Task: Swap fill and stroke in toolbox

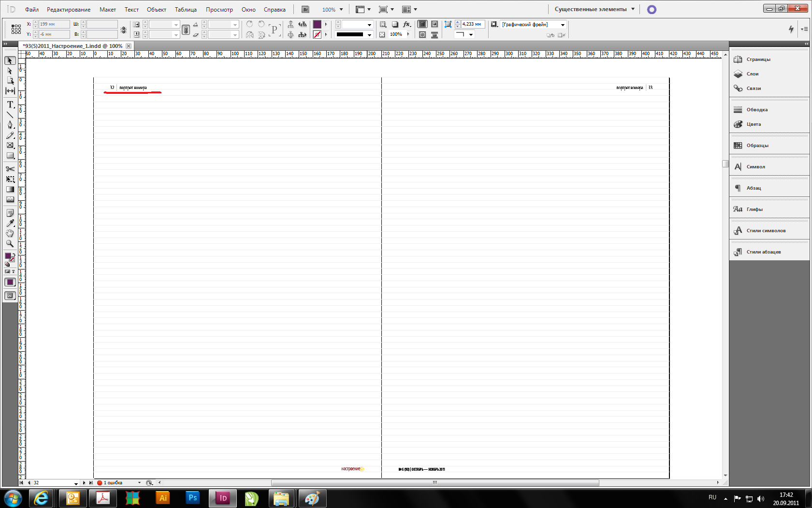Action: point(14,254)
